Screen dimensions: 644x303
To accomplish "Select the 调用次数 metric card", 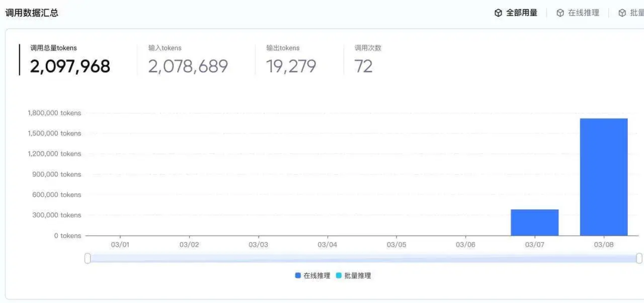I will pos(368,60).
